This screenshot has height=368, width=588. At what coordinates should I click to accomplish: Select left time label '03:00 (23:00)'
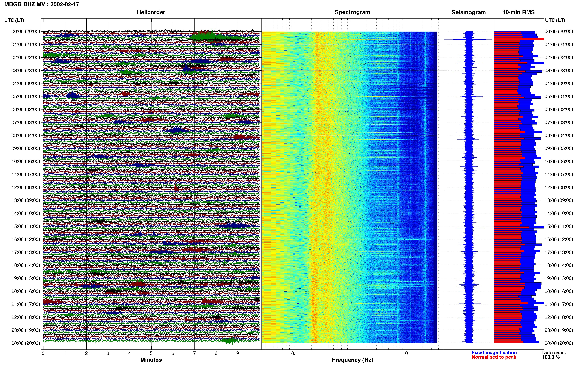click(26, 70)
